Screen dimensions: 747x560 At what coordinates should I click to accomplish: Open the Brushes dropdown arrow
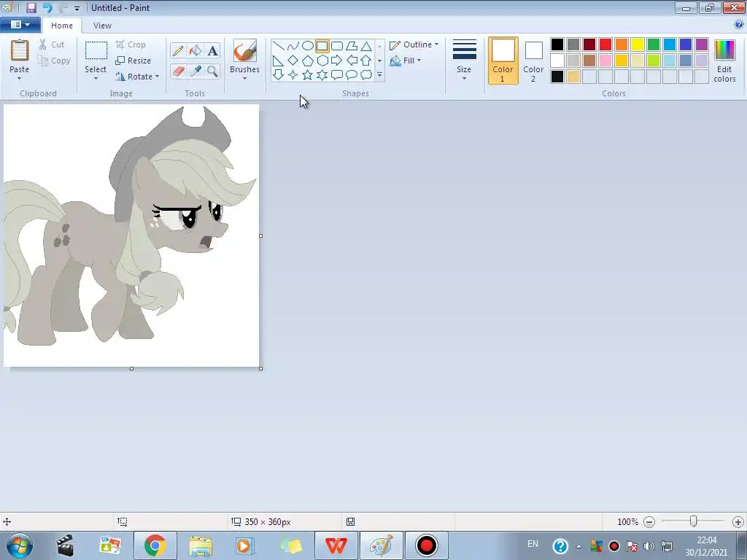click(244, 79)
